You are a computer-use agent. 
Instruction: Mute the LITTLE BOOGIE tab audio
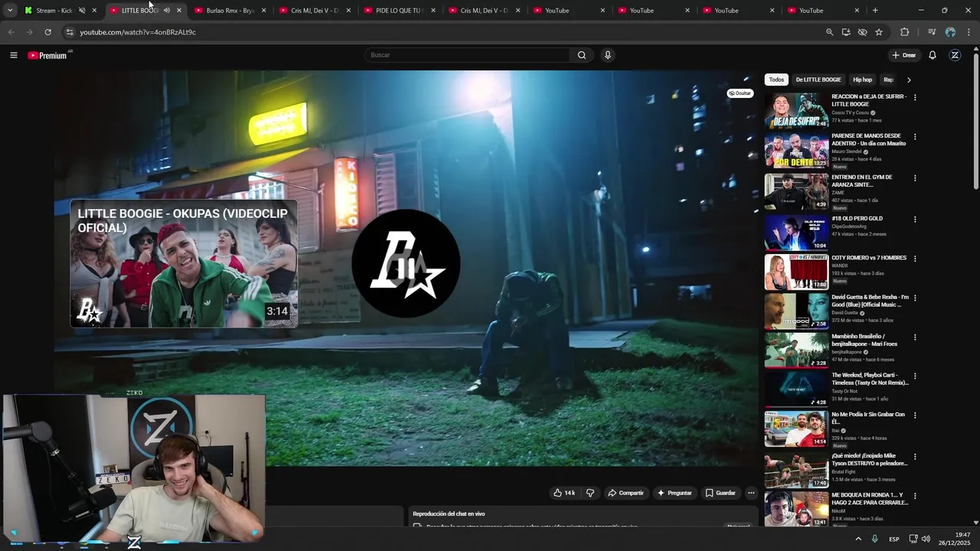coord(166,11)
